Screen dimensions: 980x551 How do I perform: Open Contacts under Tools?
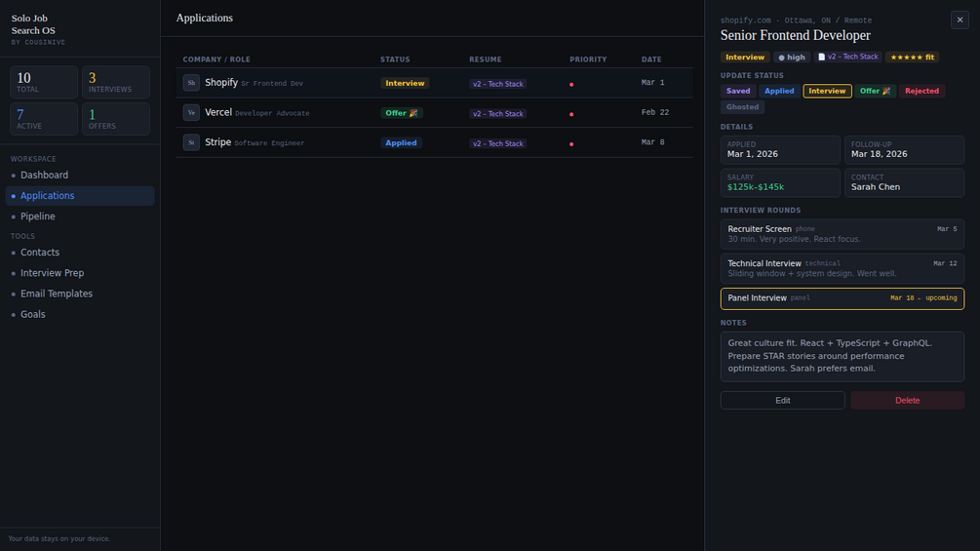tap(80, 253)
